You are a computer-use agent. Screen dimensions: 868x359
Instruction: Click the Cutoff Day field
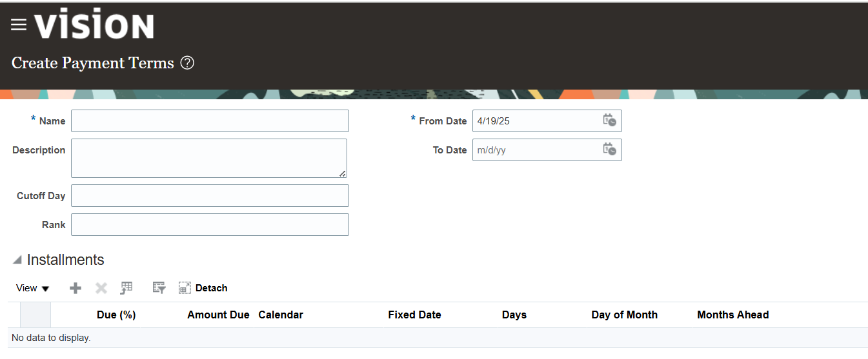pyautogui.click(x=210, y=196)
